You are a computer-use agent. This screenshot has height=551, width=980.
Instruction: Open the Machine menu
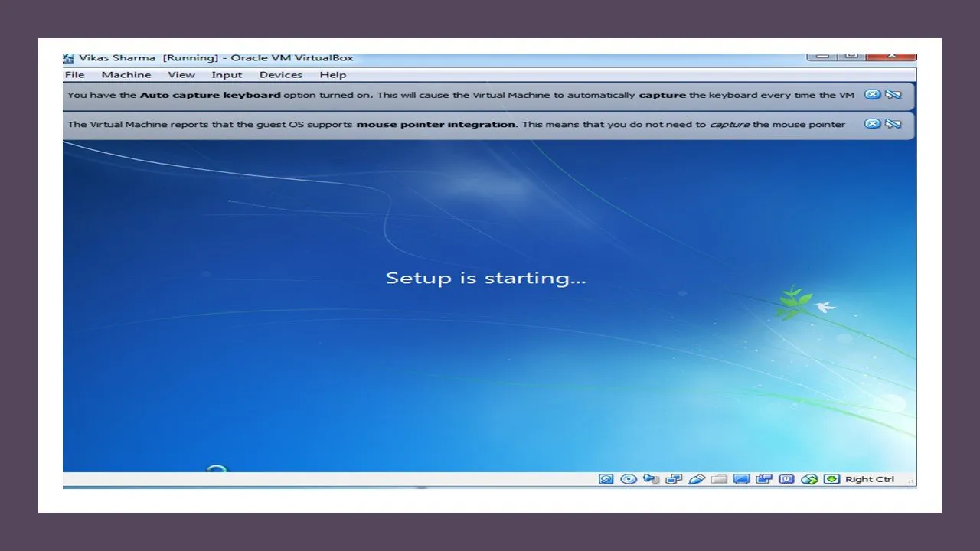point(126,75)
